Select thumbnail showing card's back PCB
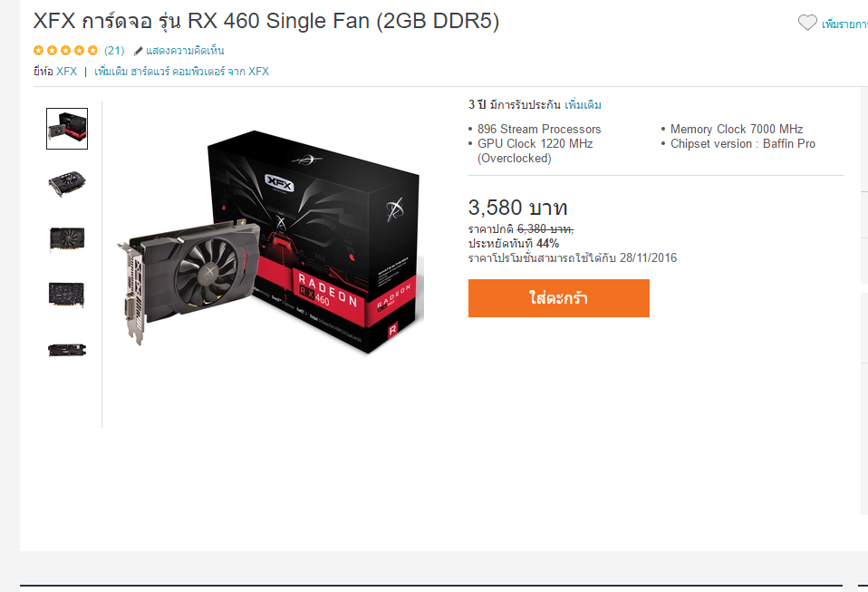This screenshot has width=868, height=592. point(67,295)
